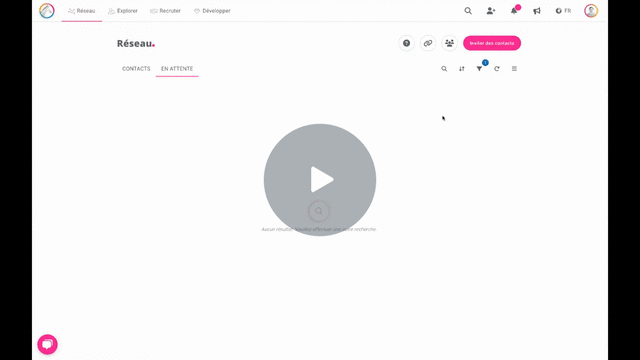640x360 pixels.
Task: Open the groups people icon
Action: (449, 43)
